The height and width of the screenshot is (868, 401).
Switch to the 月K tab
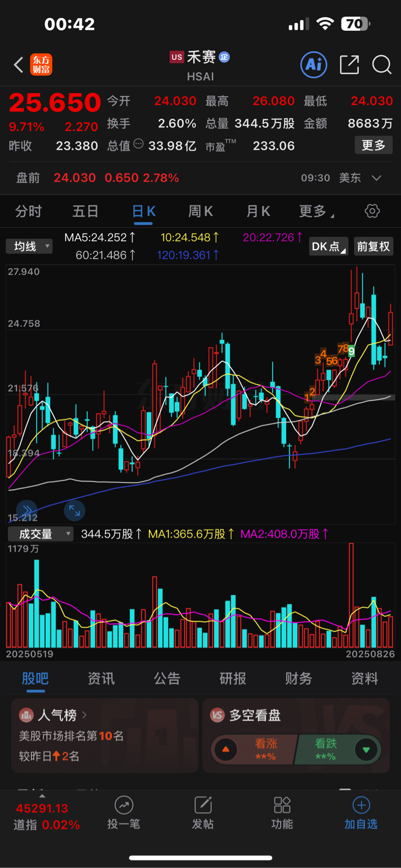pyautogui.click(x=258, y=212)
